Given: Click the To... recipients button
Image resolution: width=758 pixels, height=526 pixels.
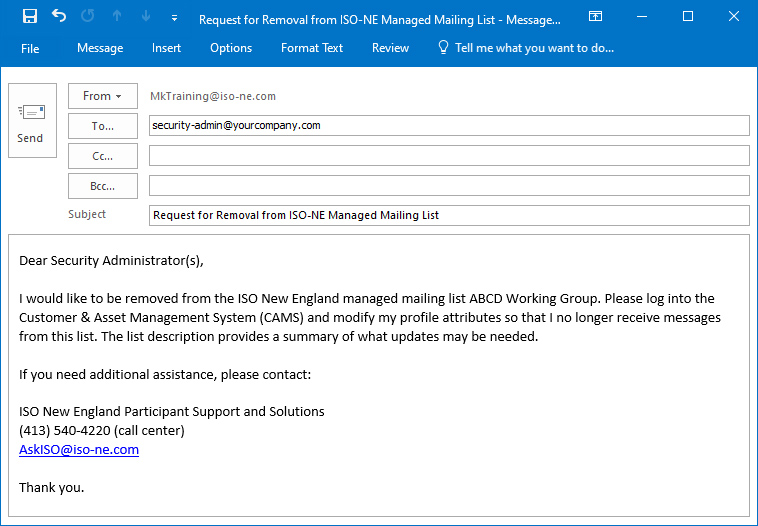Looking at the screenshot, I should coord(102,126).
